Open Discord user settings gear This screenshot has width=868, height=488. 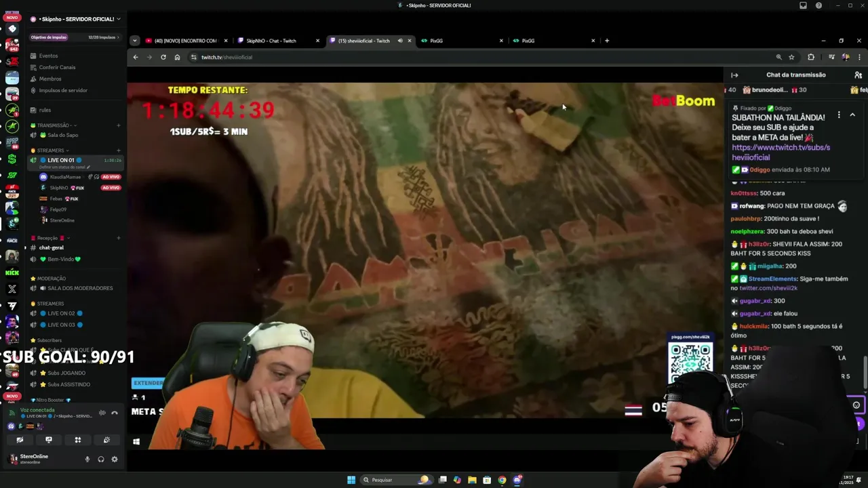115,459
